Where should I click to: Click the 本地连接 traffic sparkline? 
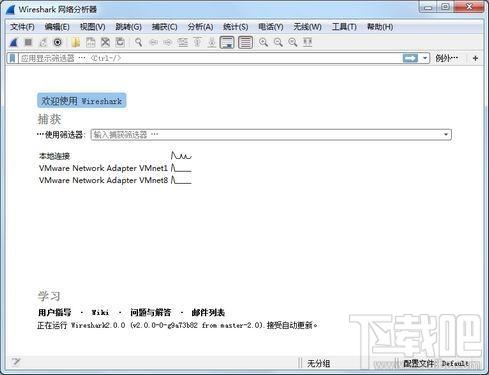[181, 155]
